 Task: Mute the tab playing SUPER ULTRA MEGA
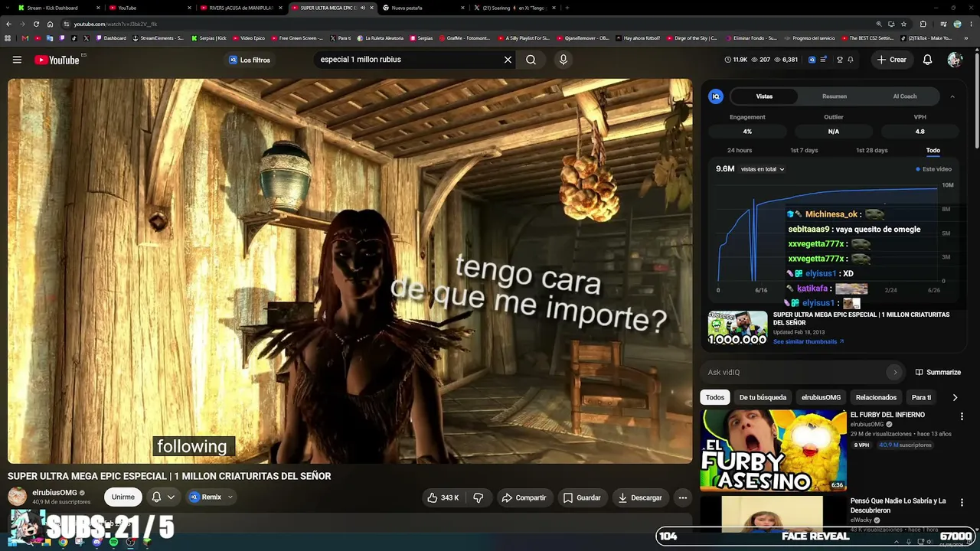[x=363, y=8]
